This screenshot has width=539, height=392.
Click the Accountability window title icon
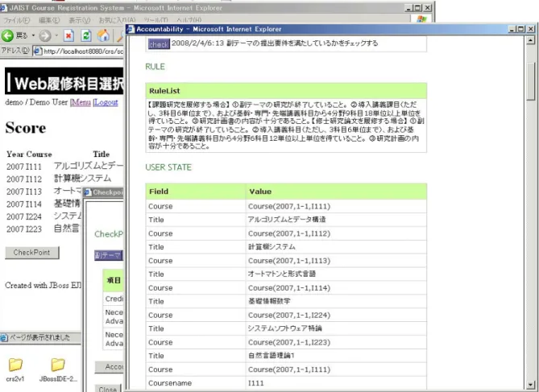131,29
